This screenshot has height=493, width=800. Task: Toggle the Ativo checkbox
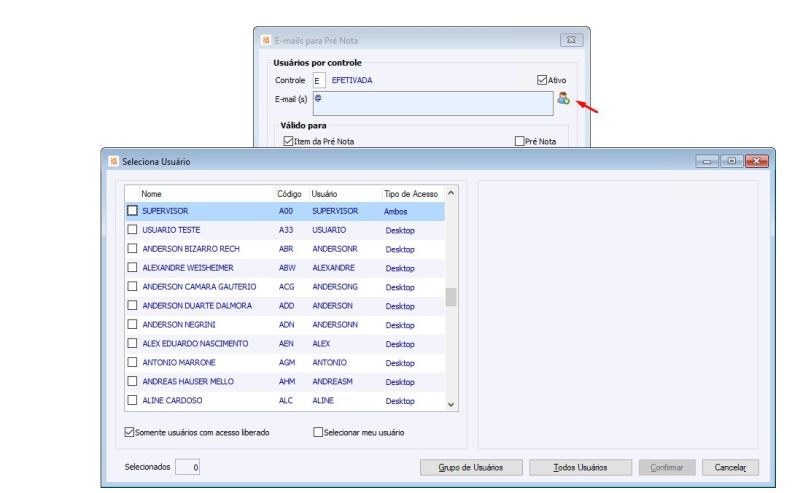click(x=542, y=80)
